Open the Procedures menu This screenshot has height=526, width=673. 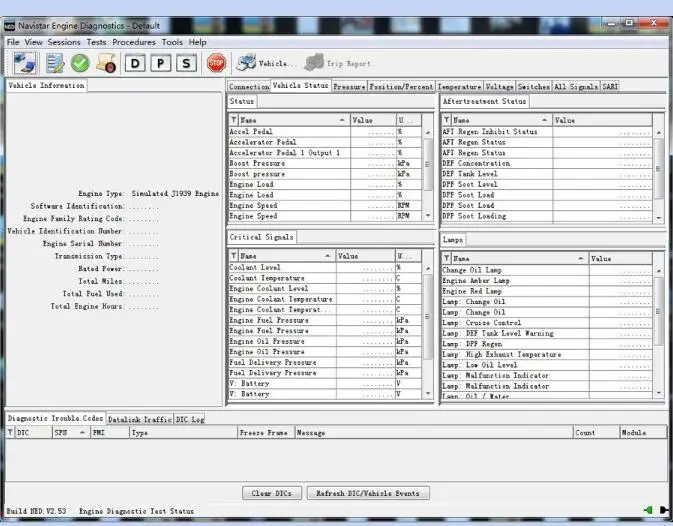pyautogui.click(x=134, y=42)
